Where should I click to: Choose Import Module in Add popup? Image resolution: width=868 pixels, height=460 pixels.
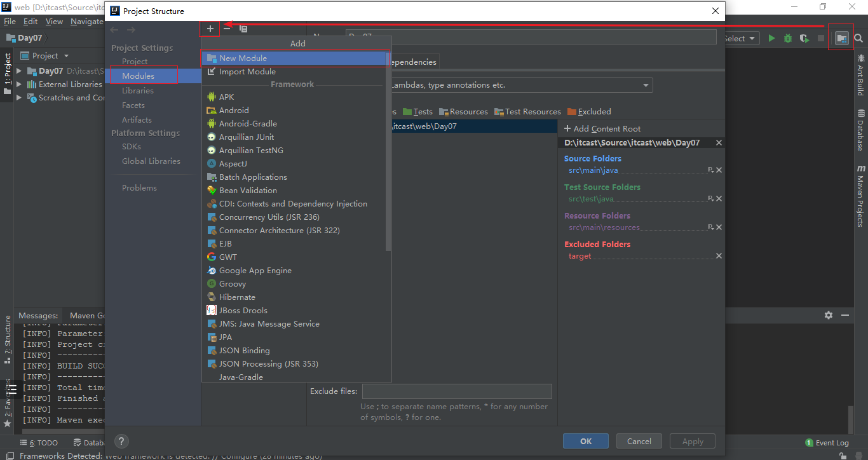tap(247, 72)
